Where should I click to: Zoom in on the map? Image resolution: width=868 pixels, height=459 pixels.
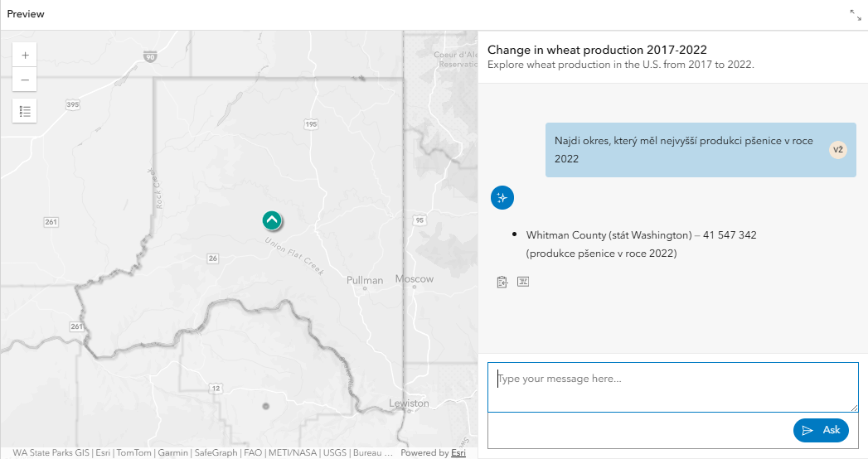tap(25, 55)
